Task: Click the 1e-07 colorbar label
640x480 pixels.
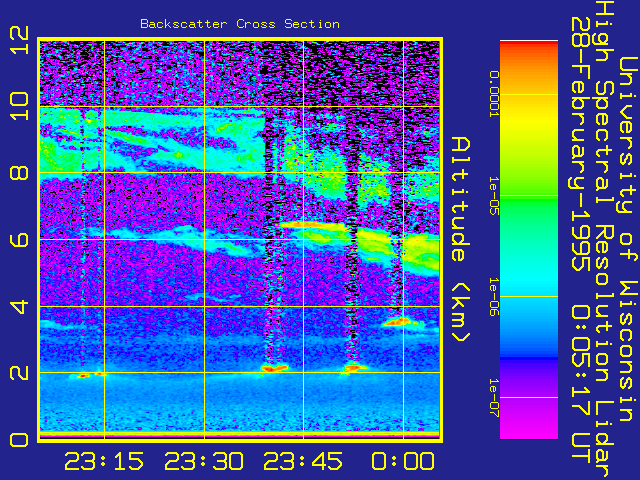Action: pos(494,398)
